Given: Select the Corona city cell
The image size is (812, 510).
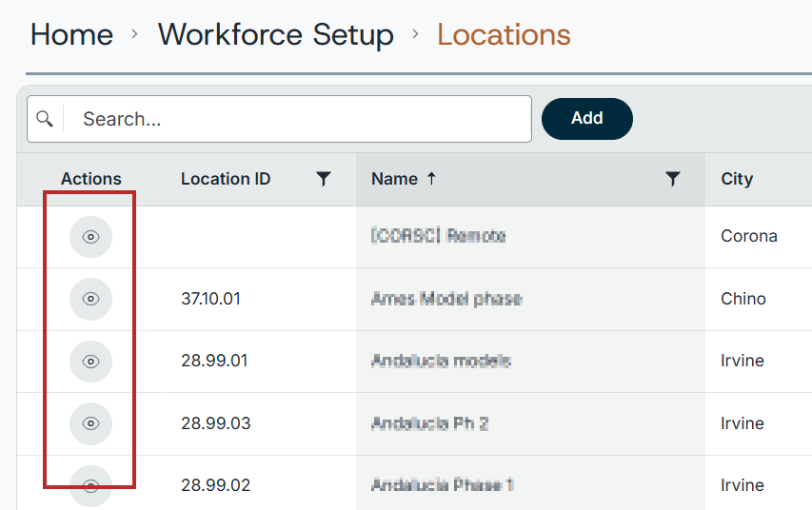Looking at the screenshot, I should click(x=749, y=236).
